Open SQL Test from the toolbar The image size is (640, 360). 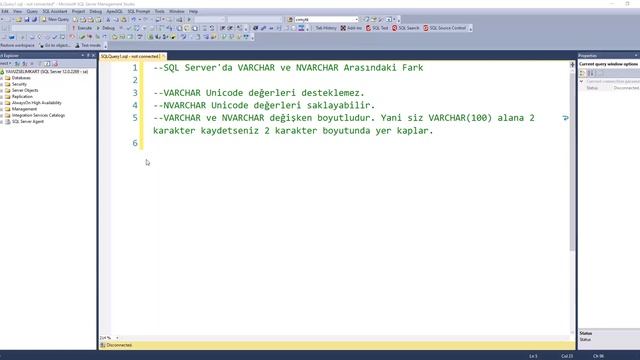tap(377, 28)
